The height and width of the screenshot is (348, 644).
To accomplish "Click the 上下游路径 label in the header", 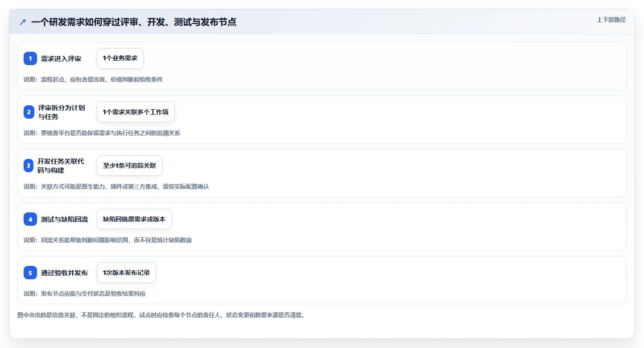I will 611,20.
